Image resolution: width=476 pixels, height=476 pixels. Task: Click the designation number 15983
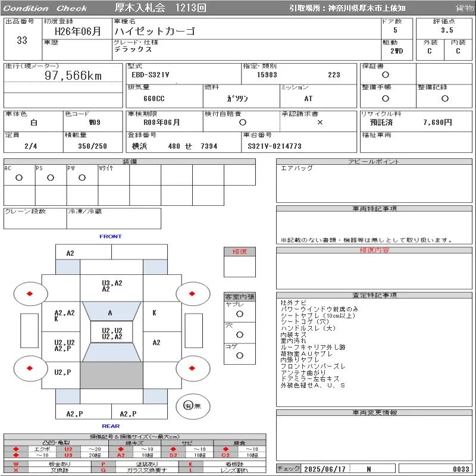[x=267, y=75]
